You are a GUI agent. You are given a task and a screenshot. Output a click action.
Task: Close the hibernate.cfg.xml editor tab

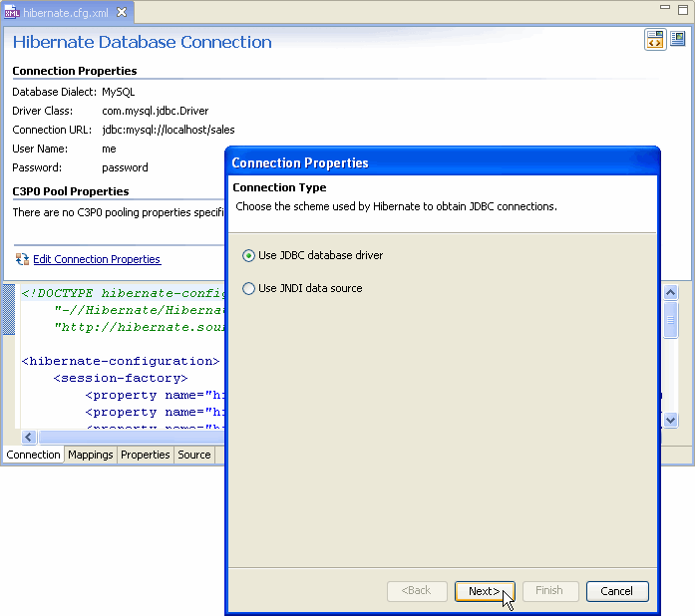(122, 12)
